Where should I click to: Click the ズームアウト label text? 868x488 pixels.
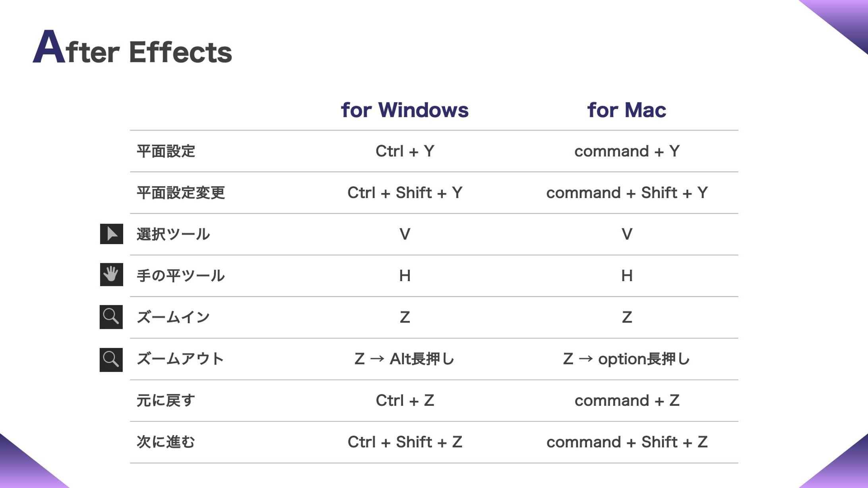(x=180, y=359)
